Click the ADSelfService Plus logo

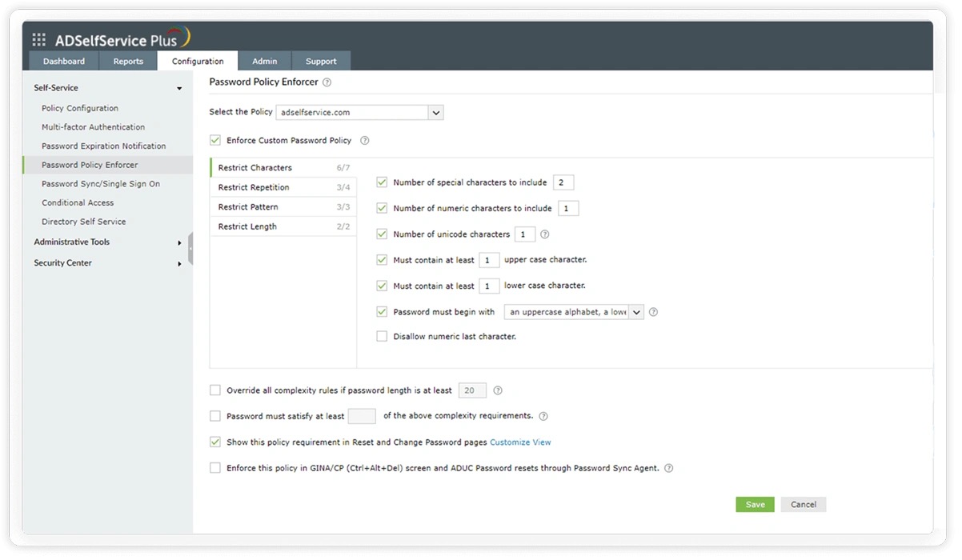click(122, 39)
